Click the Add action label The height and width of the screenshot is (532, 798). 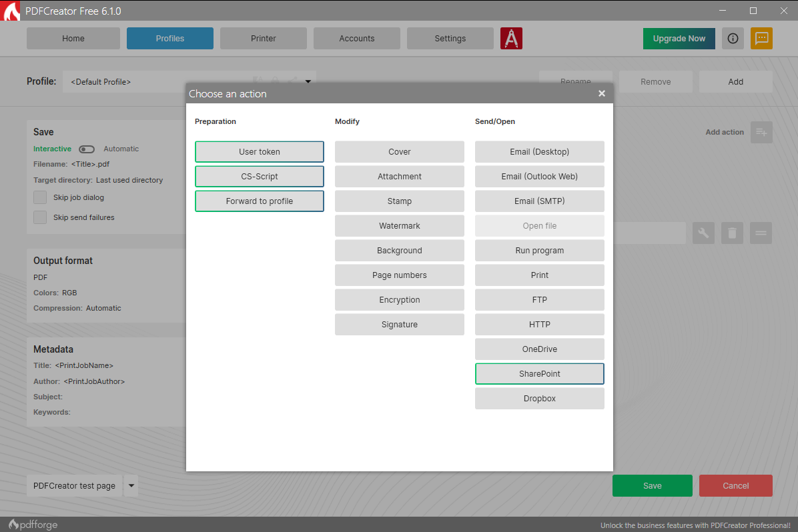725,132
